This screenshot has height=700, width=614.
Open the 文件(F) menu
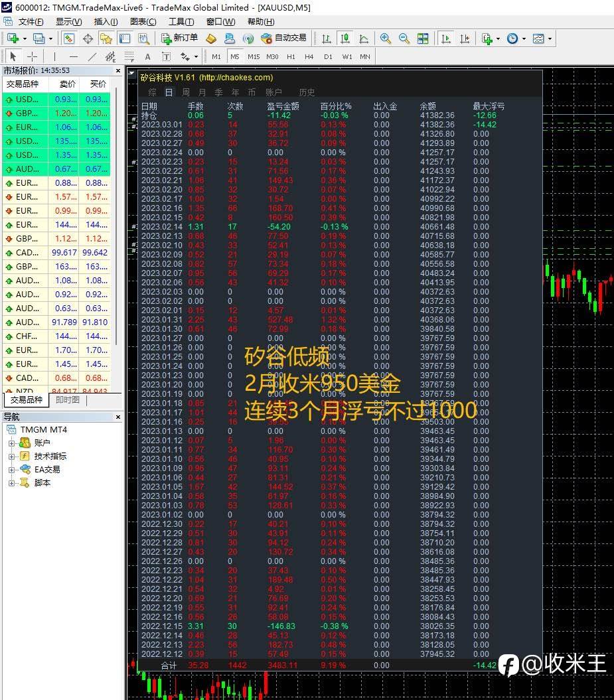click(31, 21)
